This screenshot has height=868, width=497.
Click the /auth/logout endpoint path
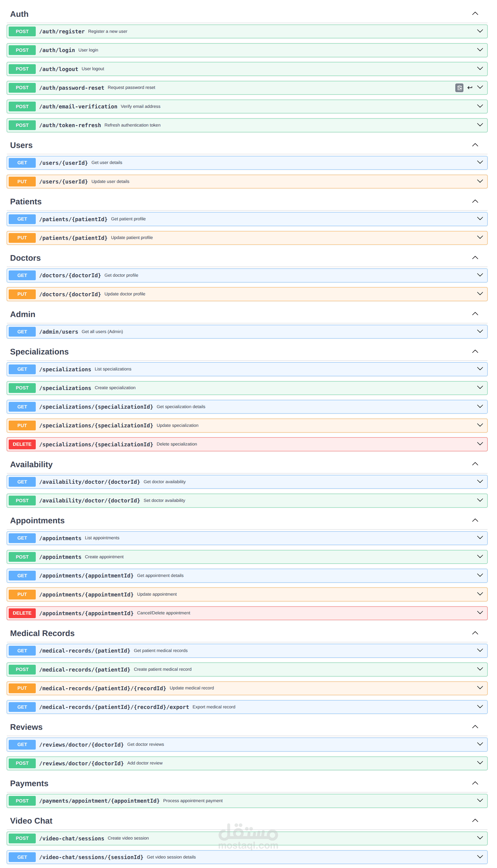coord(59,69)
